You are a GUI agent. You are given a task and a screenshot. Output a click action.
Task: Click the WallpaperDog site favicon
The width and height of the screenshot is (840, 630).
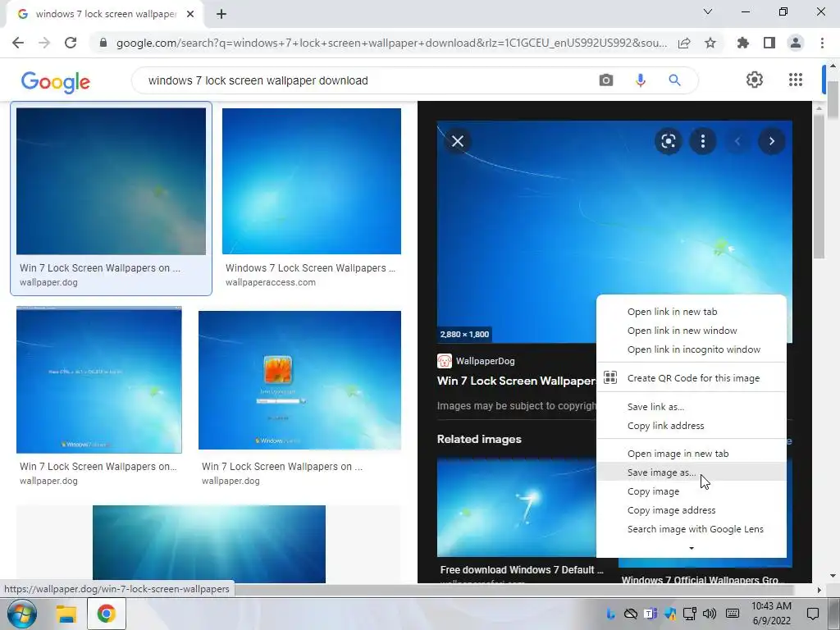tap(444, 361)
